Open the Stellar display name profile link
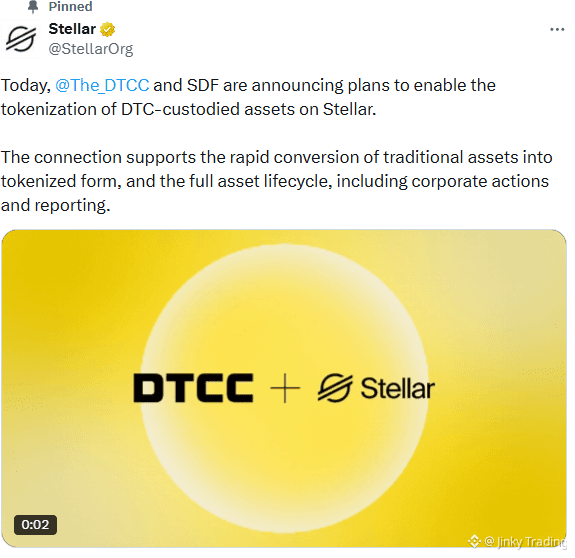 tap(72, 29)
